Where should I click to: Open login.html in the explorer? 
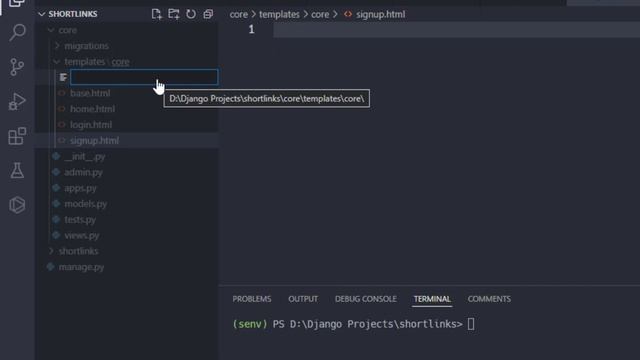pos(91,125)
